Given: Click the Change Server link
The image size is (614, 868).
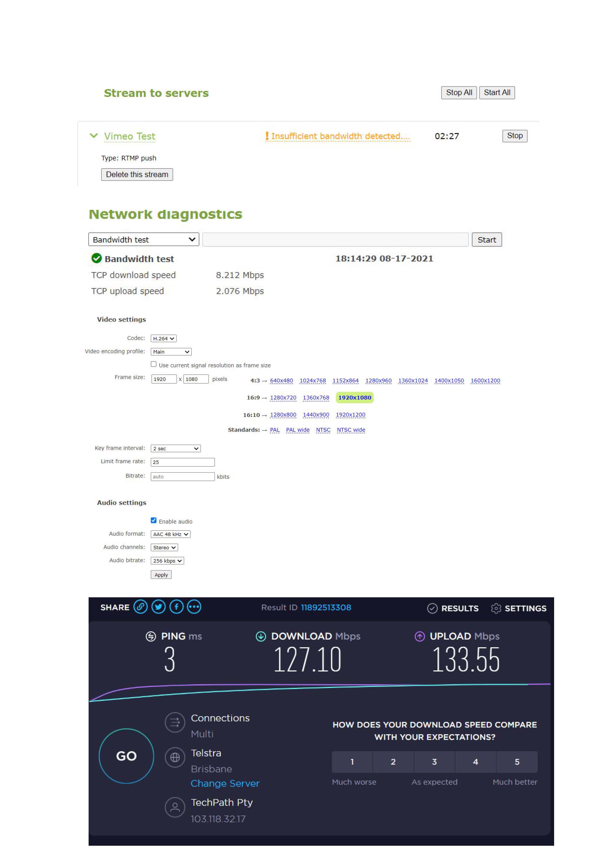Looking at the screenshot, I should pyautogui.click(x=225, y=783).
